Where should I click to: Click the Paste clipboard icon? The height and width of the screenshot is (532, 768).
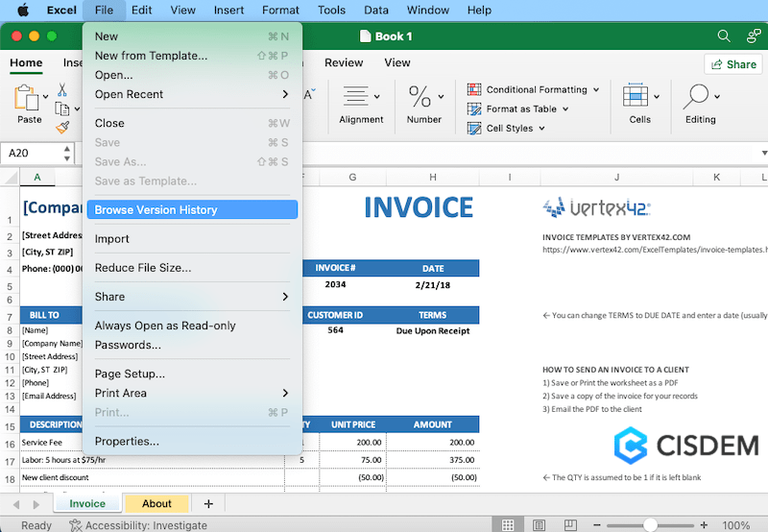coord(28,99)
